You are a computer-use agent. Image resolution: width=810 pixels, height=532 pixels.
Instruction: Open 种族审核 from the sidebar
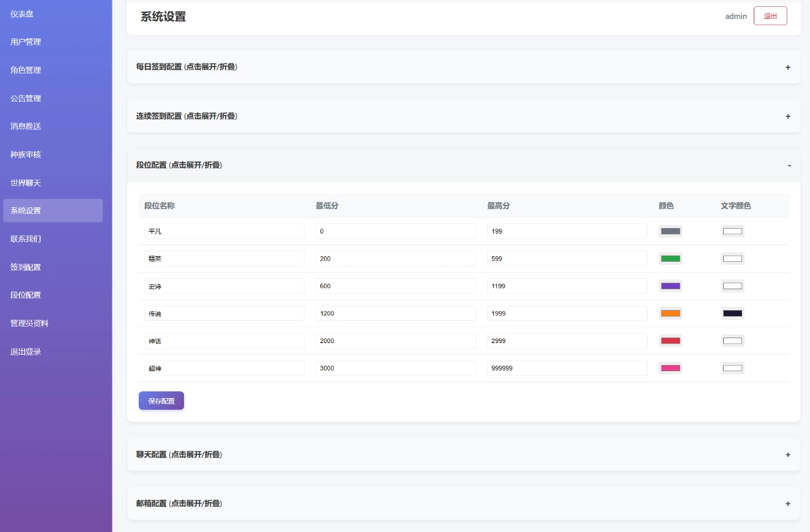click(x=24, y=154)
